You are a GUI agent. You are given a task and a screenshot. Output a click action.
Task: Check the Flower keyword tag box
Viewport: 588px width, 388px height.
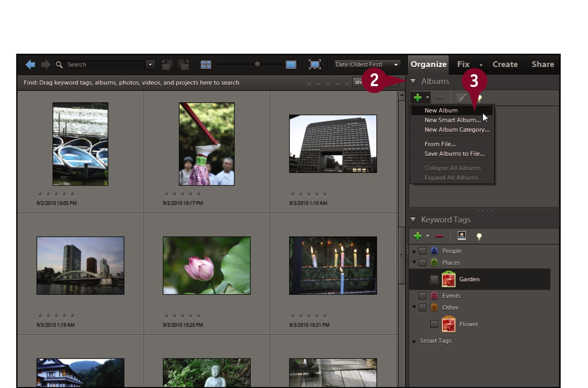point(434,324)
